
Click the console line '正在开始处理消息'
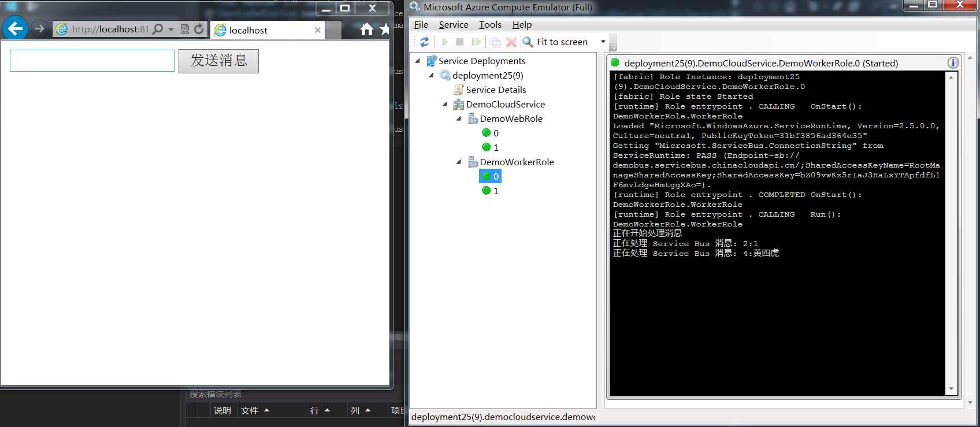pos(647,233)
